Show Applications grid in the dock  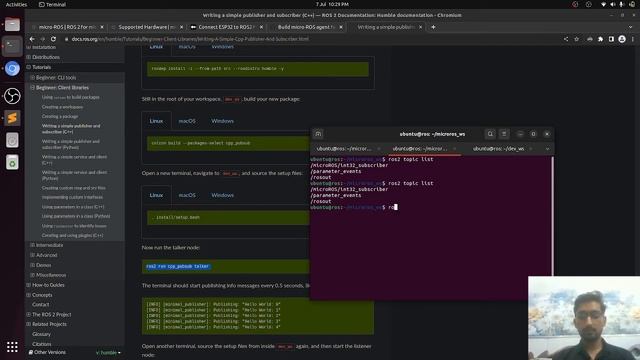click(x=12, y=347)
